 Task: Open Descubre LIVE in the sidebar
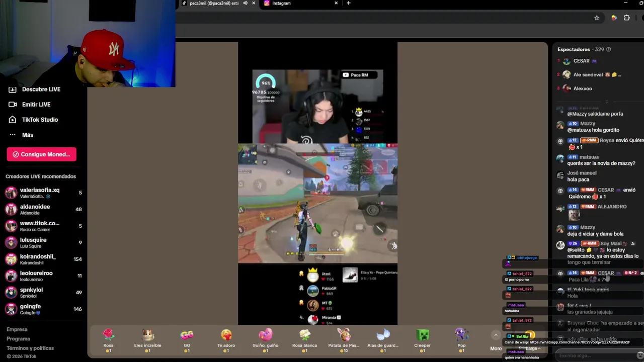35,89
